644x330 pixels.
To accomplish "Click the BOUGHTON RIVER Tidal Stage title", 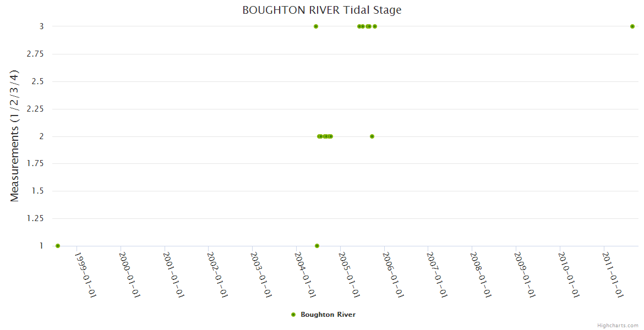I will tap(322, 10).
